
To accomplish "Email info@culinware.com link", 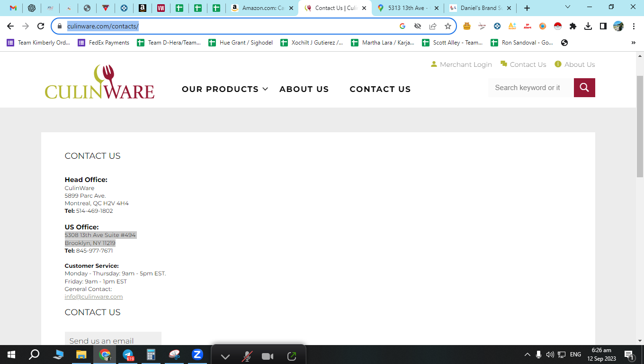I will click(94, 297).
